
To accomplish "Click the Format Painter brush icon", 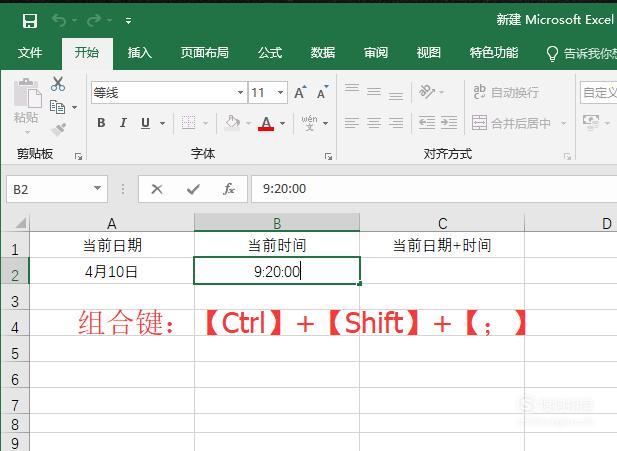I will (x=59, y=129).
